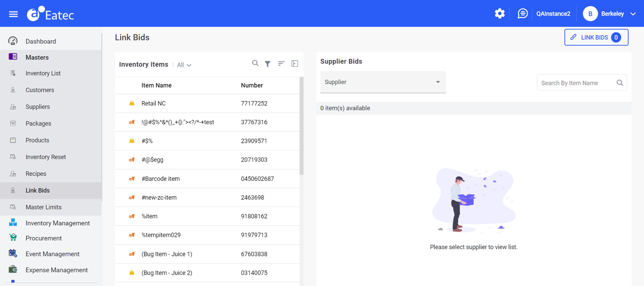The height and width of the screenshot is (286, 644).
Task: Open the search in Inventory Items panel
Action: [255, 63]
